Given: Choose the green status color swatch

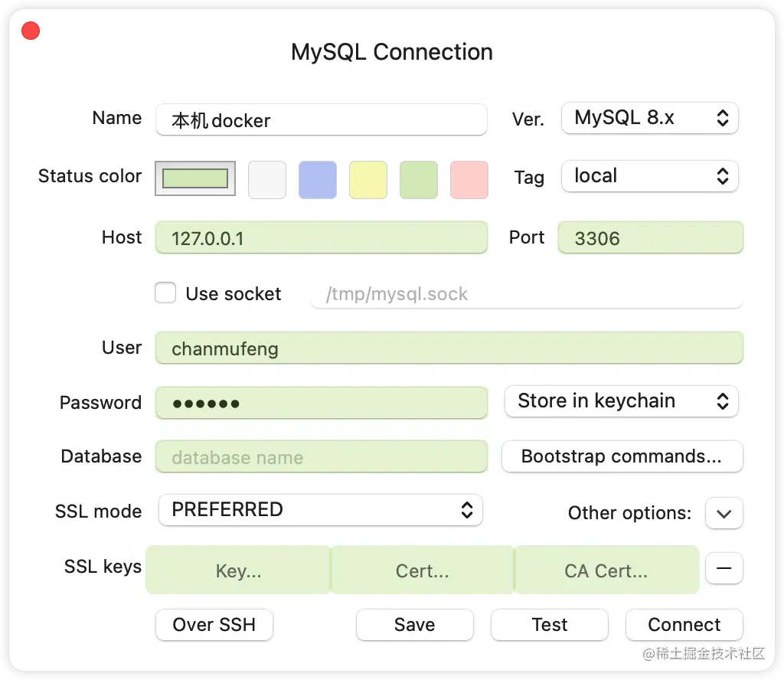Looking at the screenshot, I should pos(419,179).
